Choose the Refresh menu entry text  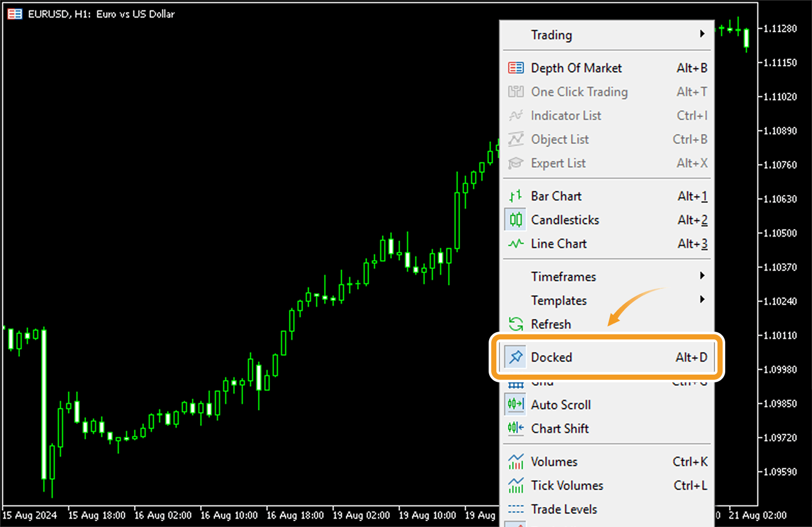tap(551, 324)
